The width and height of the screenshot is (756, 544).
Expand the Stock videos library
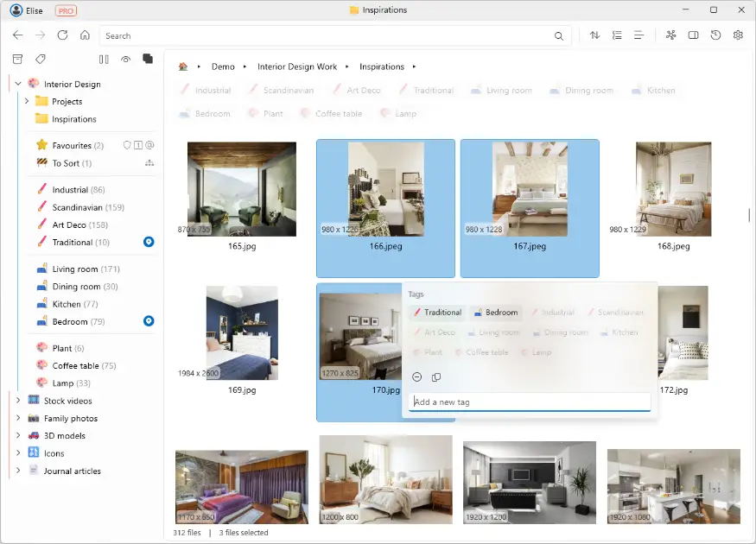[x=18, y=401]
